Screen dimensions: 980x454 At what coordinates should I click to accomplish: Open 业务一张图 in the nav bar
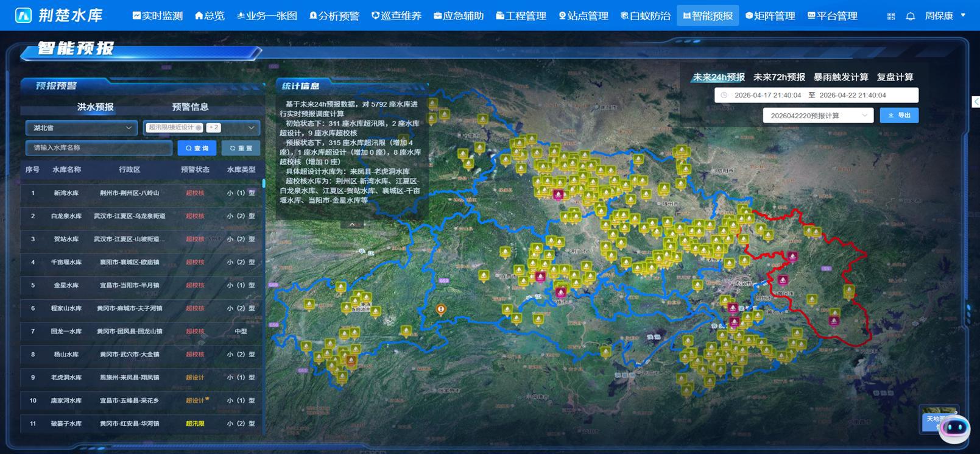point(267,16)
